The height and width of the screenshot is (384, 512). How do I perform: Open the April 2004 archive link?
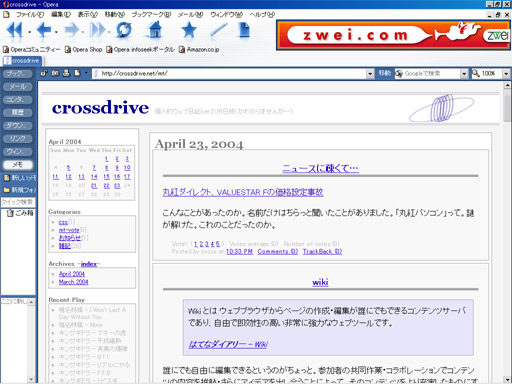[x=72, y=274]
